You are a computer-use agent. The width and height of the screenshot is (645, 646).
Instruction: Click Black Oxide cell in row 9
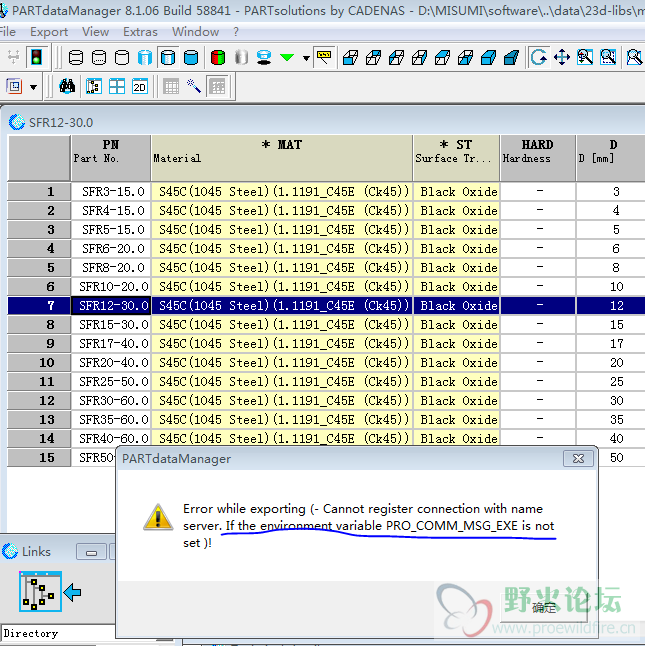(457, 343)
